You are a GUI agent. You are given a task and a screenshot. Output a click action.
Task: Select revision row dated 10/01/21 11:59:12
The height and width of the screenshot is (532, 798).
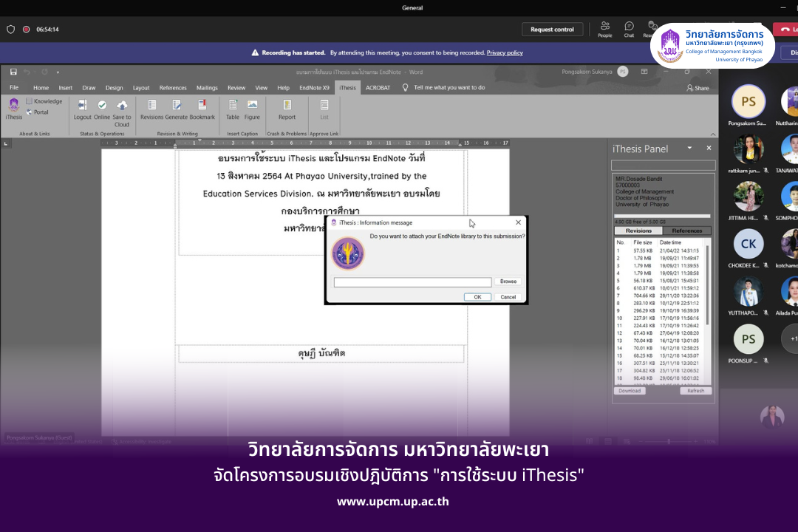click(x=660, y=288)
